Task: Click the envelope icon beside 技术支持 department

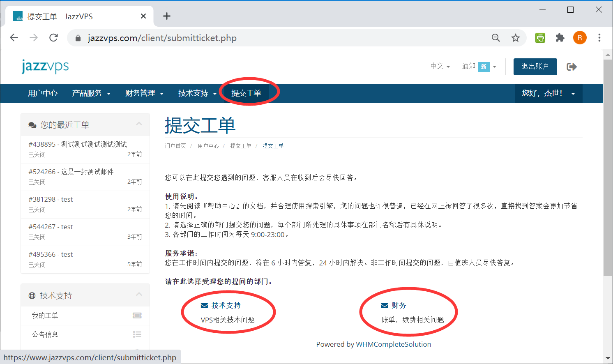Action: click(x=204, y=305)
